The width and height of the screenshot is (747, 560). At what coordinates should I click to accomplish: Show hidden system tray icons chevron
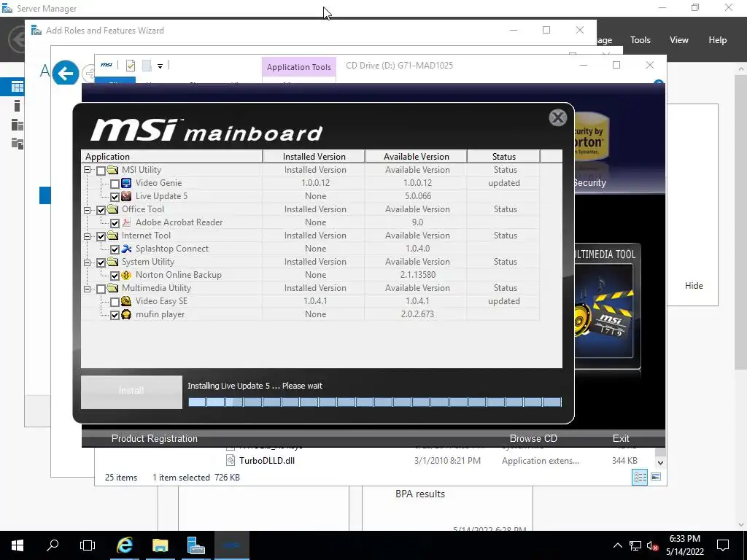click(x=617, y=545)
